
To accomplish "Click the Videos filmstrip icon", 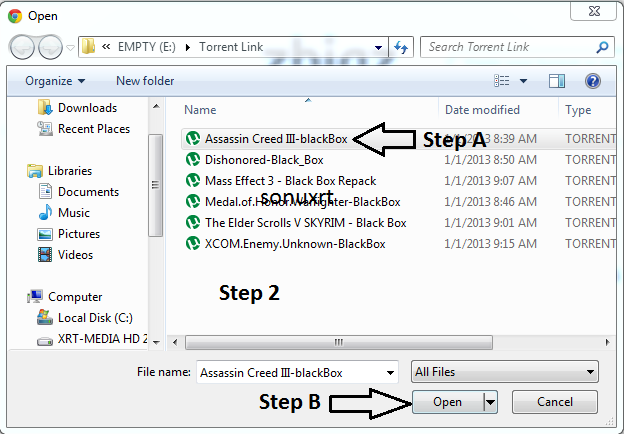I will coord(45,255).
